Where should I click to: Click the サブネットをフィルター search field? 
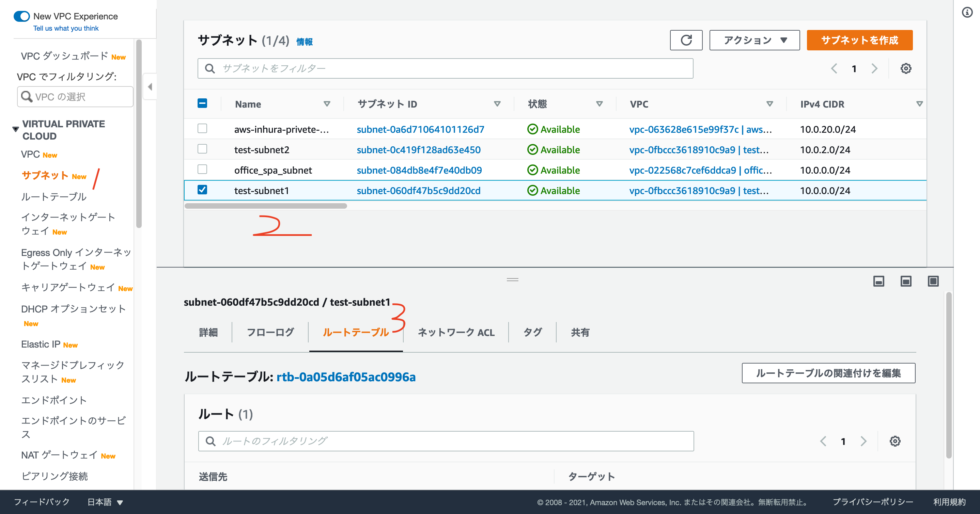pyautogui.click(x=445, y=68)
